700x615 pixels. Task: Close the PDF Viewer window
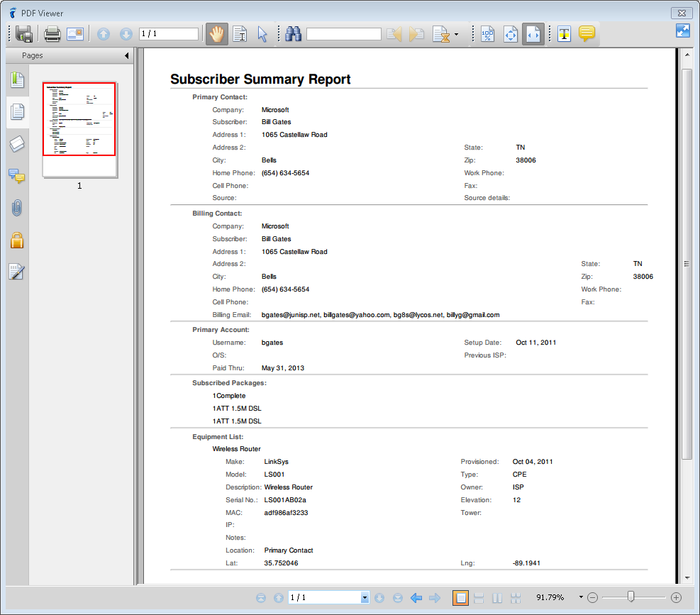coord(682,13)
